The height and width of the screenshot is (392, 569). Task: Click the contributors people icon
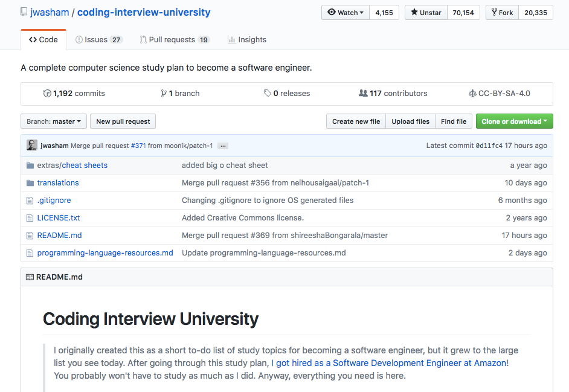click(363, 94)
